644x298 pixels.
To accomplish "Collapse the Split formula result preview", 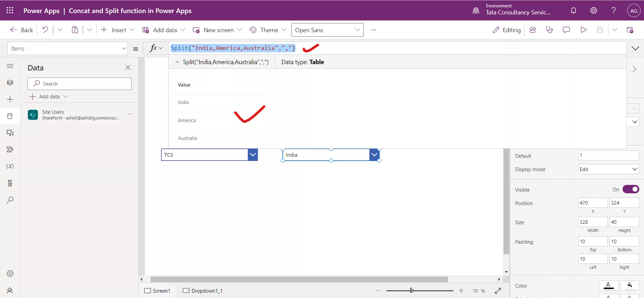I will (x=177, y=62).
